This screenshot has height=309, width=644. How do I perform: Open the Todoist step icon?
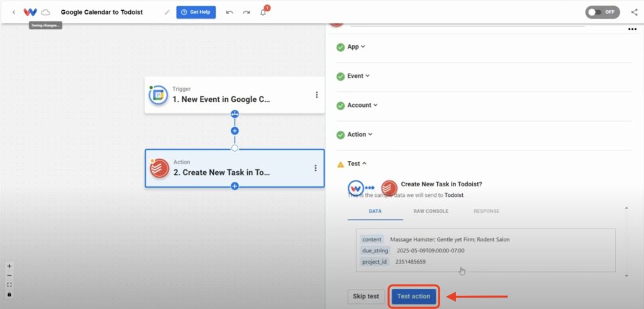tap(159, 168)
